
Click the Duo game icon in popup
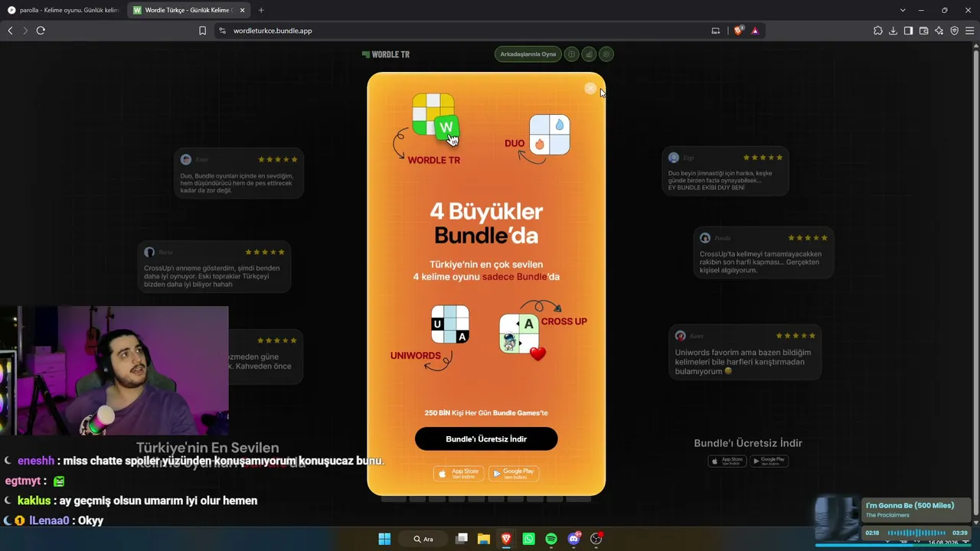pyautogui.click(x=550, y=135)
